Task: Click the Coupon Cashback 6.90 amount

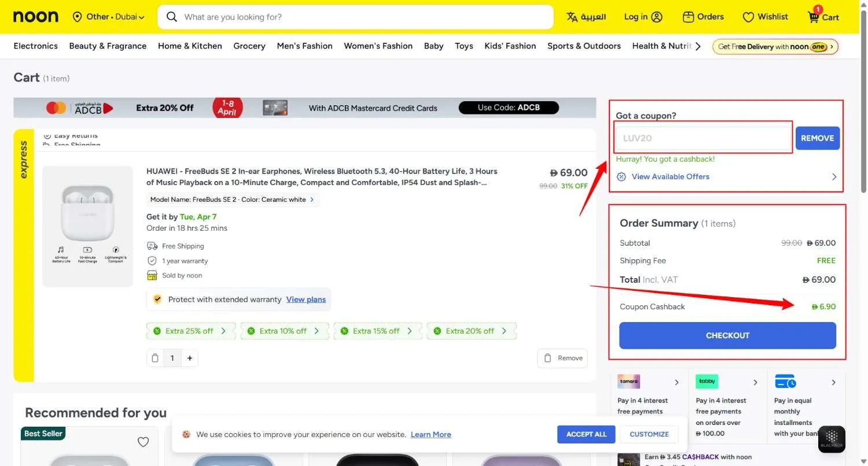Action: (824, 306)
